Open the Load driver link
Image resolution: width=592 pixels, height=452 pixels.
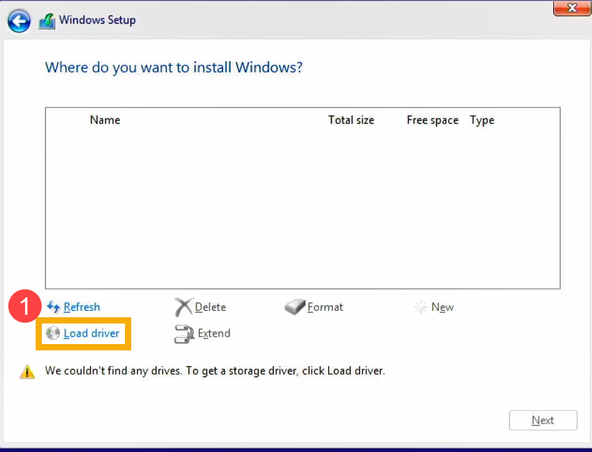point(91,333)
